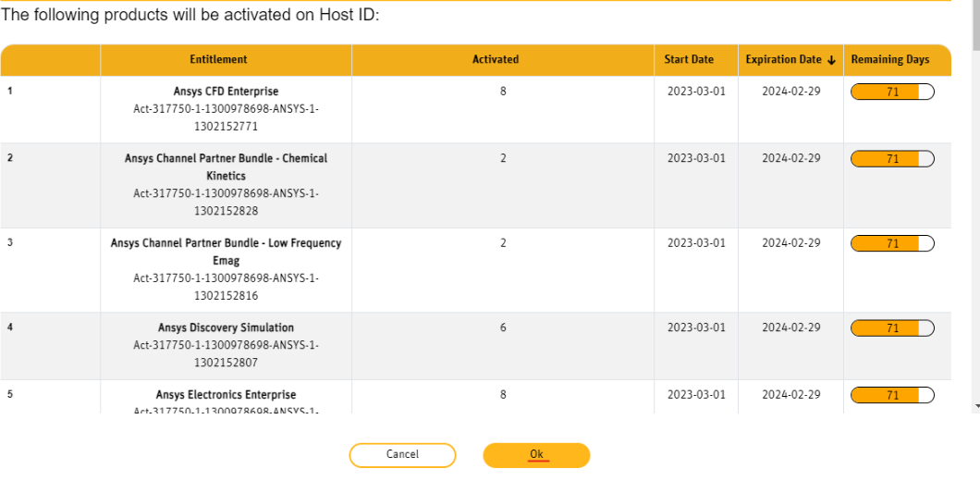Click the Cancel button

click(x=402, y=455)
